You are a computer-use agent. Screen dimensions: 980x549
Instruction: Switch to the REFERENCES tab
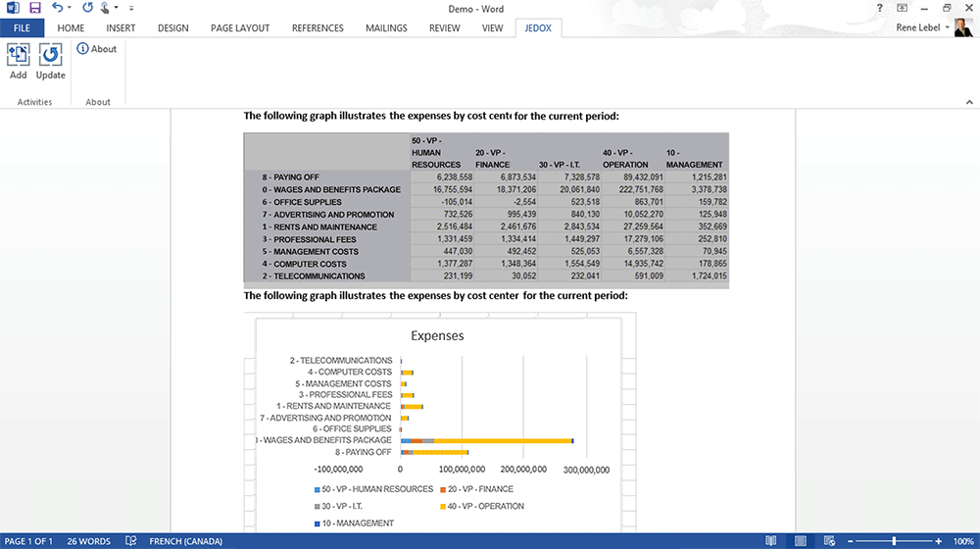(x=318, y=28)
